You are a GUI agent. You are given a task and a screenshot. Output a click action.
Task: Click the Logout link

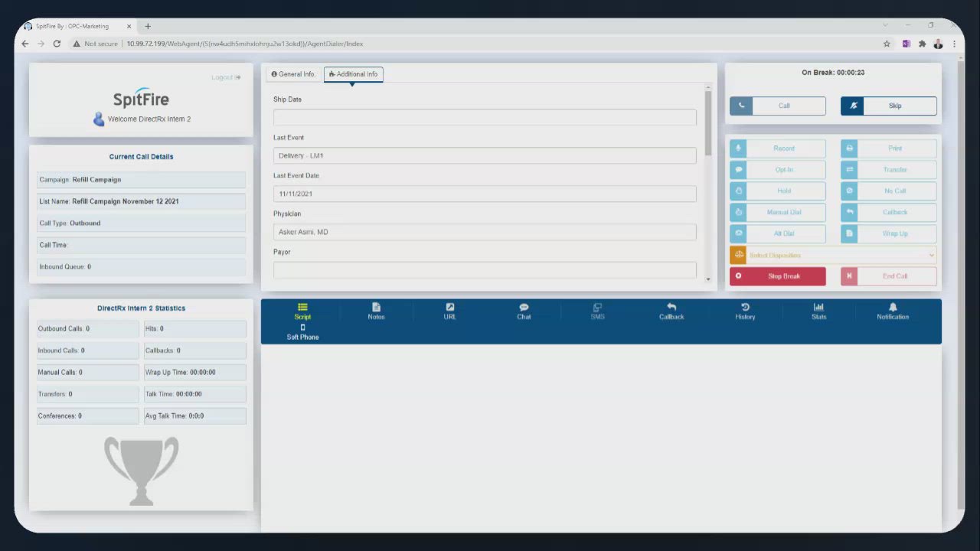pyautogui.click(x=226, y=77)
